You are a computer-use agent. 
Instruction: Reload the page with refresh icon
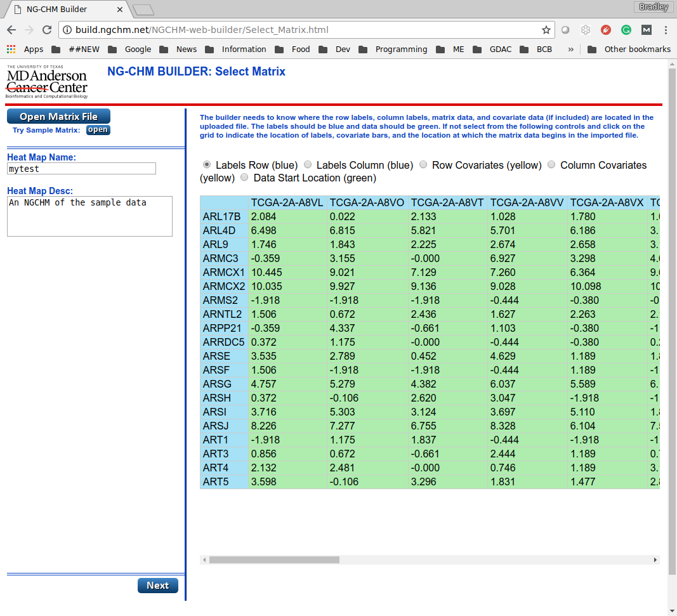pos(47,30)
